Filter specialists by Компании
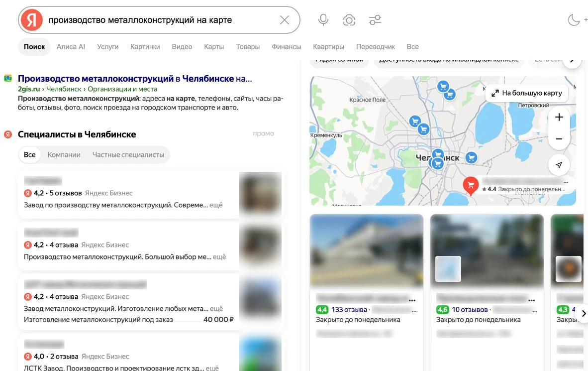Image resolution: width=588 pixels, height=371 pixels. pos(64,155)
